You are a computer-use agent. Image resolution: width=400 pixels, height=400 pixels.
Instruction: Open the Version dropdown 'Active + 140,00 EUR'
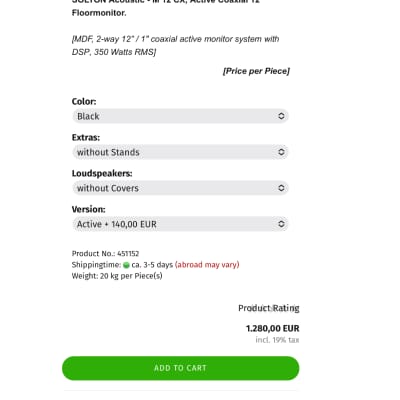point(180,224)
